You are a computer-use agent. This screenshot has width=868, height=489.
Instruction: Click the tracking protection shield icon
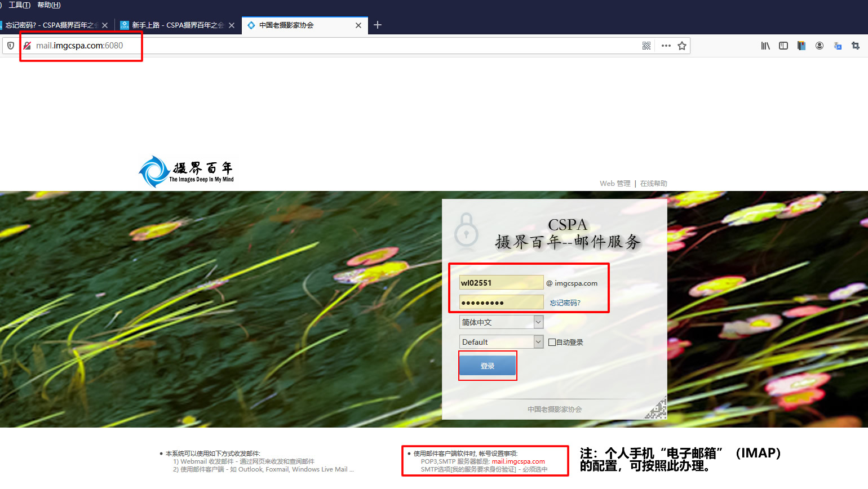[x=11, y=46]
